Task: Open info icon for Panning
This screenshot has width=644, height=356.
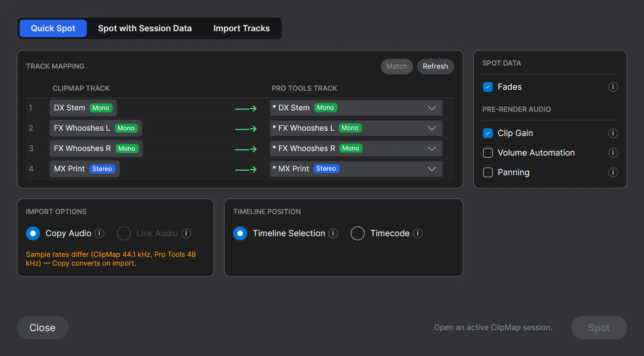Action: (613, 172)
